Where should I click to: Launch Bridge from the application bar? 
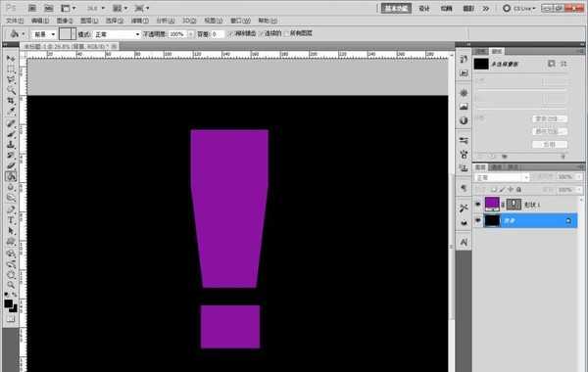pyautogui.click(x=32, y=8)
